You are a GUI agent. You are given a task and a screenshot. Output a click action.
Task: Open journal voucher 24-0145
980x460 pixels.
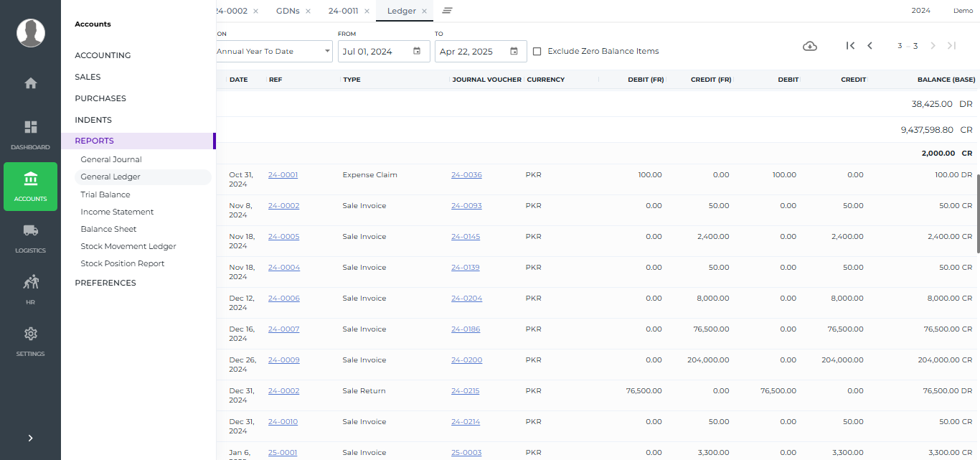tap(466, 237)
